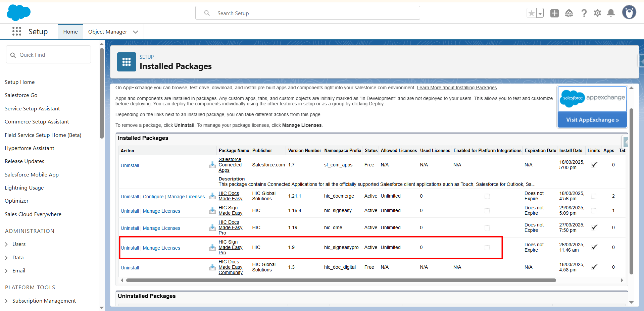Click Configure link for HIC Docs Made Easy
Viewport: 644px width, 311px height.
coord(153,197)
